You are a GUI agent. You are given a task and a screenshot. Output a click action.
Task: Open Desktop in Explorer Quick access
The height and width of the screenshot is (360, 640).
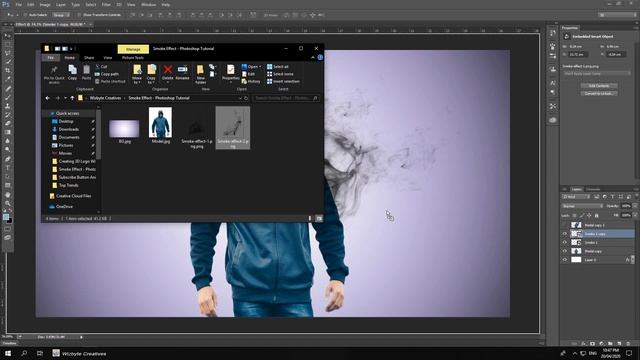(x=66, y=121)
